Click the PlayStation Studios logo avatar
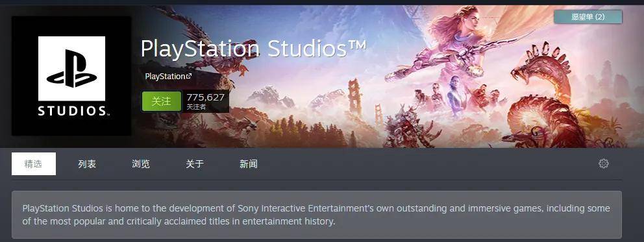Viewport: 644px width, 242px height. 71,76
